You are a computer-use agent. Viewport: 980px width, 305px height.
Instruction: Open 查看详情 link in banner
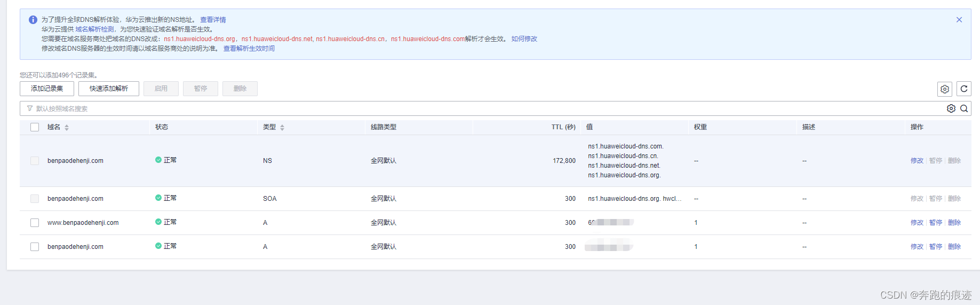[213, 20]
